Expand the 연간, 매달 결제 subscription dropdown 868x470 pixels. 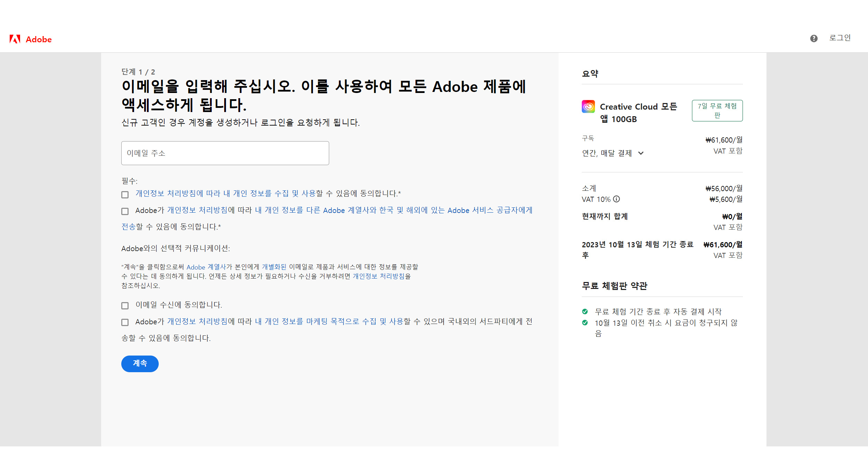[x=607, y=153]
